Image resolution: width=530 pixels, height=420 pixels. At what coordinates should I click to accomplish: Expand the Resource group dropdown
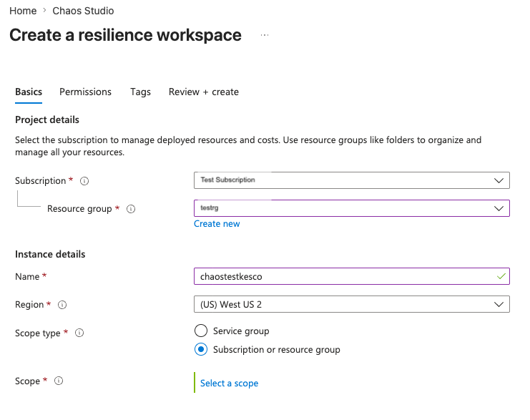coord(351,208)
